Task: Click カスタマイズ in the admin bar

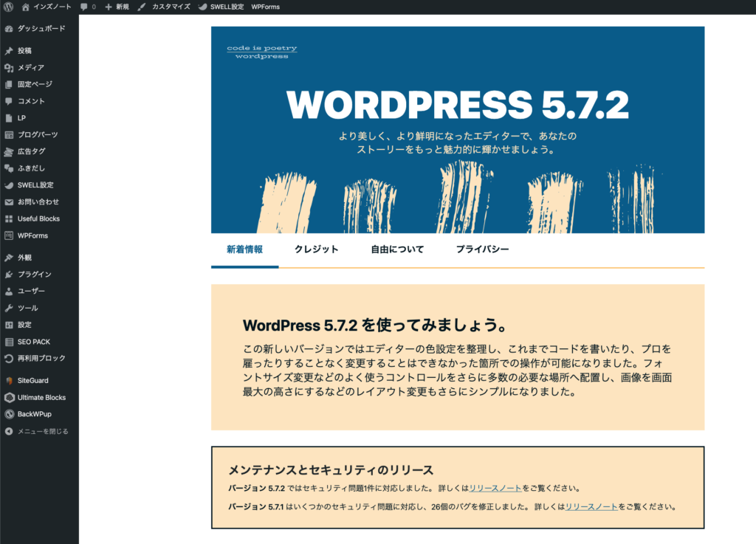Action: point(171,7)
